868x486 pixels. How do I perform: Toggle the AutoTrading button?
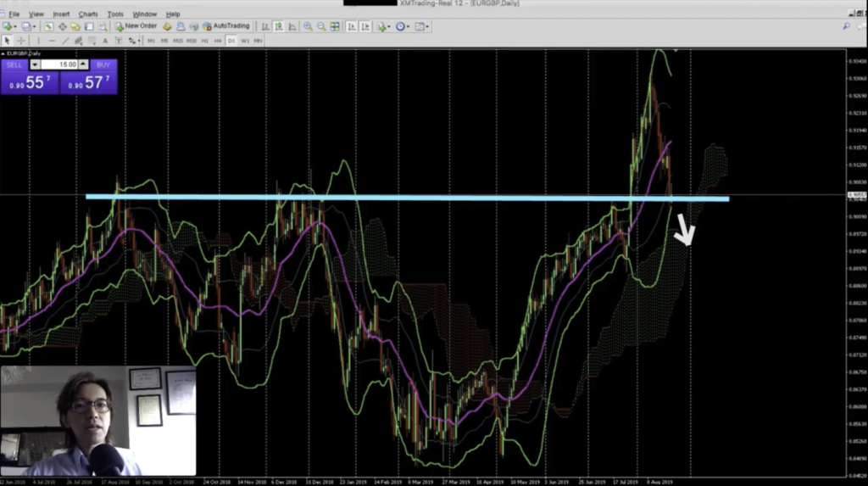click(x=225, y=26)
